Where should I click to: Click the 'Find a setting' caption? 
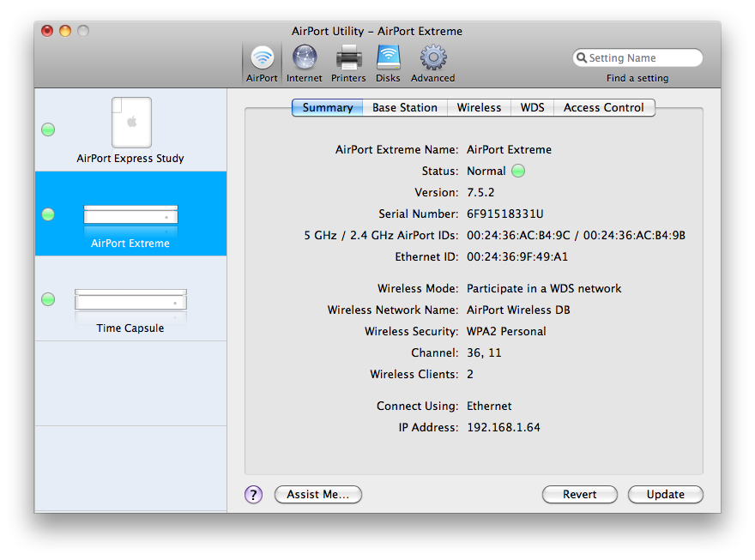637,78
